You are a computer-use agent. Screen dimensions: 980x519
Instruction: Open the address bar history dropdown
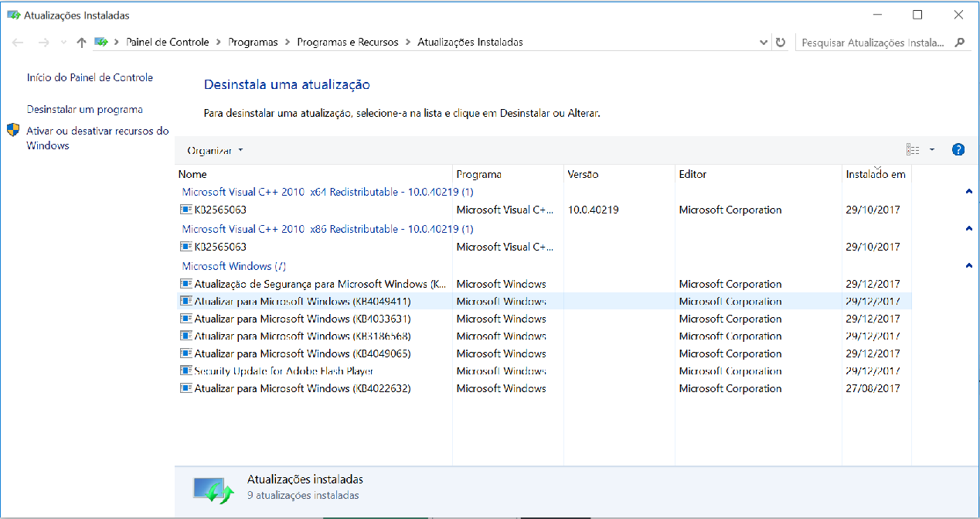pos(764,43)
